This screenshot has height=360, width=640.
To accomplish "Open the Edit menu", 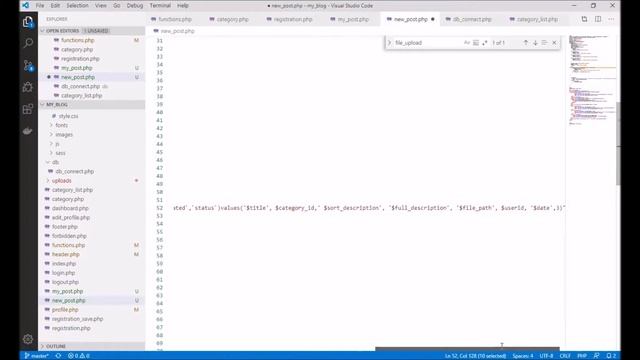I will tap(55, 6).
